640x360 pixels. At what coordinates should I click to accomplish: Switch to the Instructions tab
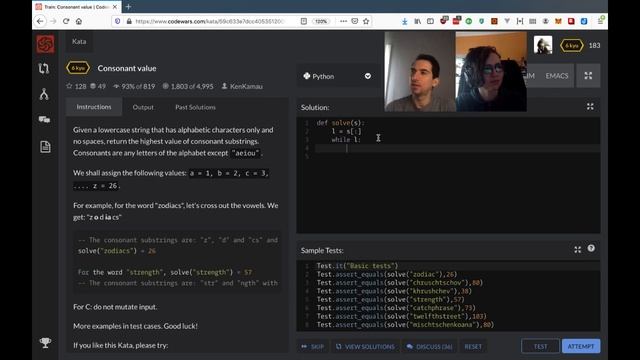click(x=94, y=107)
